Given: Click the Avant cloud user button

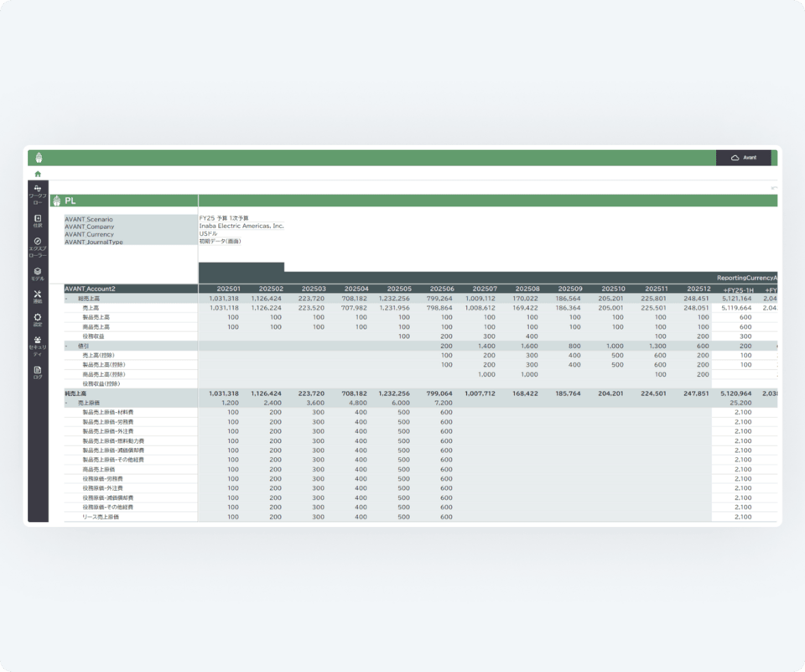Looking at the screenshot, I should [743, 158].
